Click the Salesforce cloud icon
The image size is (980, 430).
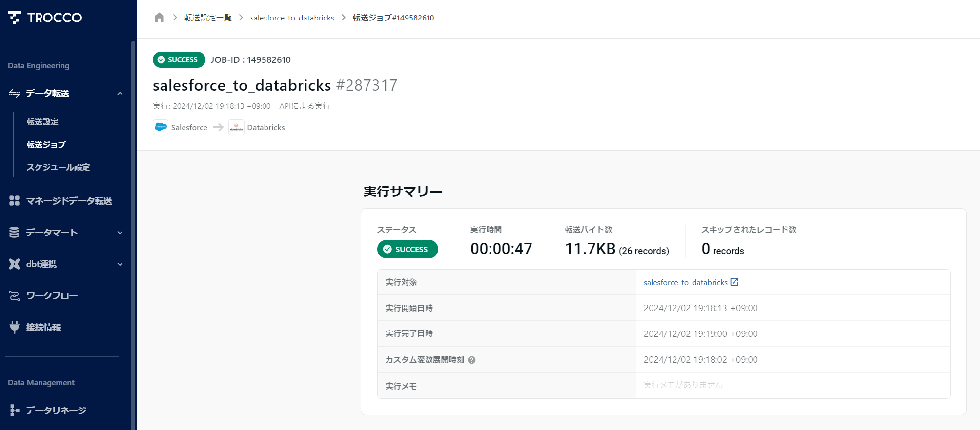(x=161, y=127)
